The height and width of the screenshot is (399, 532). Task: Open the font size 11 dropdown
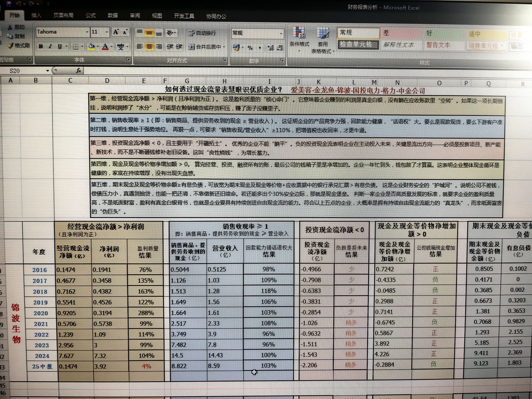107,32
